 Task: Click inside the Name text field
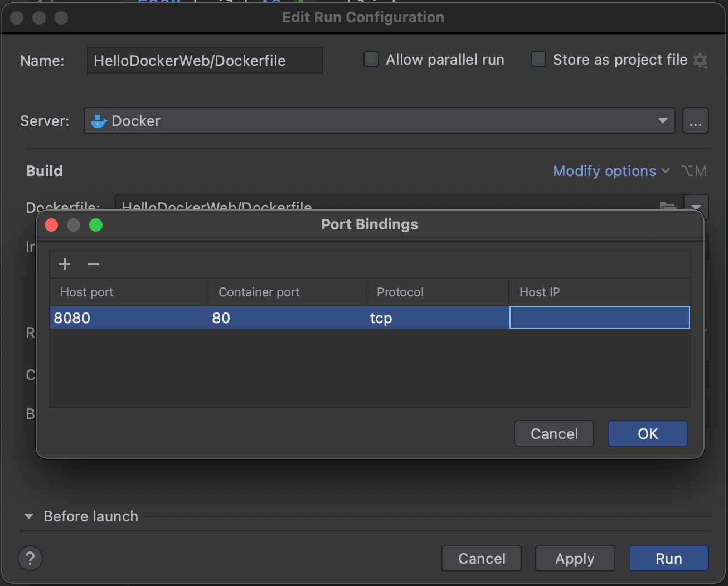205,60
